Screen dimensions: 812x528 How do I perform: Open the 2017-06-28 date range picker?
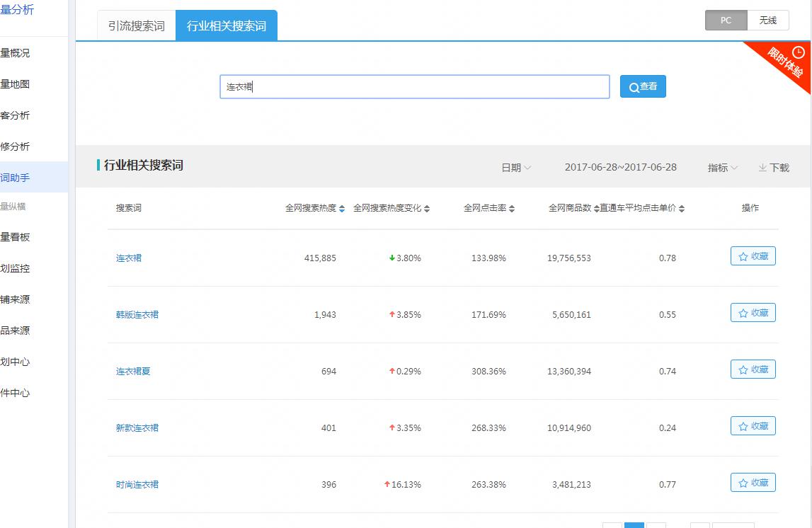620,168
